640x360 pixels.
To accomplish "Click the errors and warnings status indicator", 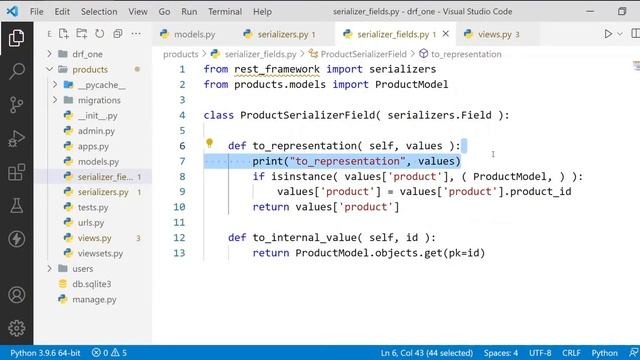I will pyautogui.click(x=109, y=353).
